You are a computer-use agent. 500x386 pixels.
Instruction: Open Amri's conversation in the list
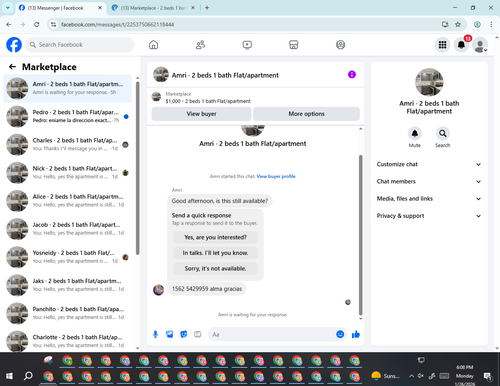pyautogui.click(x=67, y=88)
